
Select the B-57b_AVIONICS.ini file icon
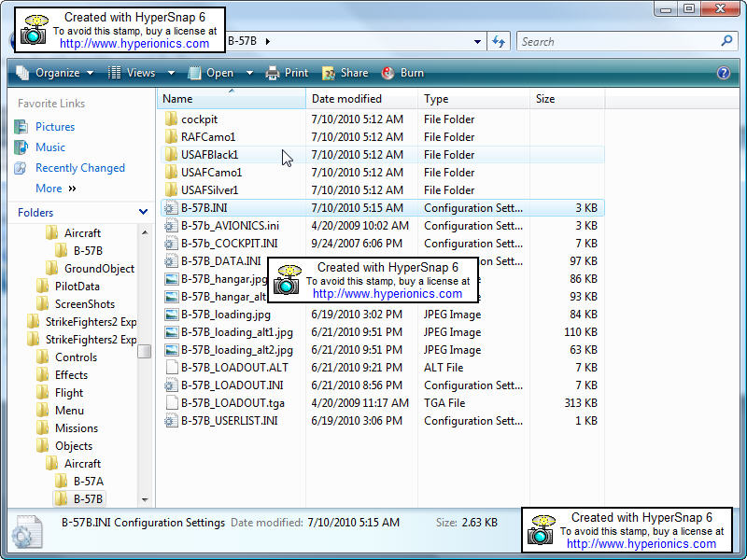(x=171, y=225)
